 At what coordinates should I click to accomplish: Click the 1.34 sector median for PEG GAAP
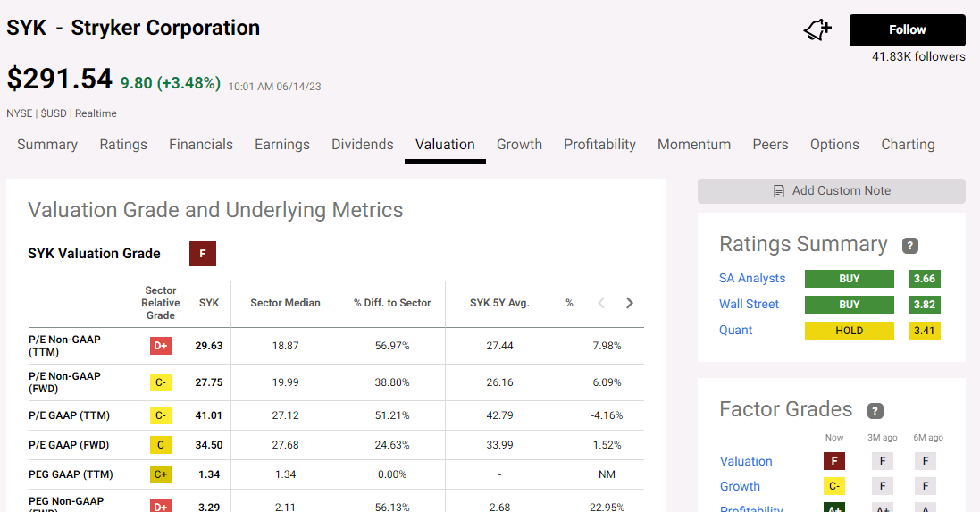[x=285, y=474]
